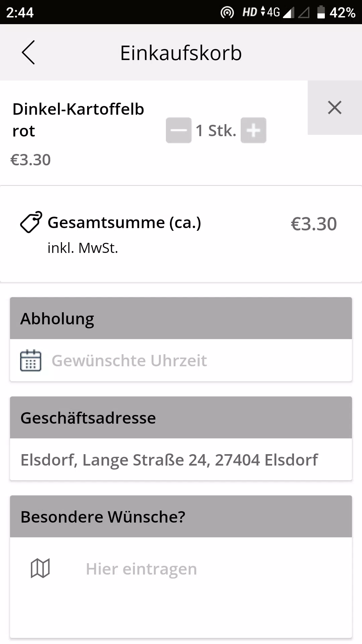Tap the map icon in special wishes
The image size is (362, 644).
pos(40,568)
